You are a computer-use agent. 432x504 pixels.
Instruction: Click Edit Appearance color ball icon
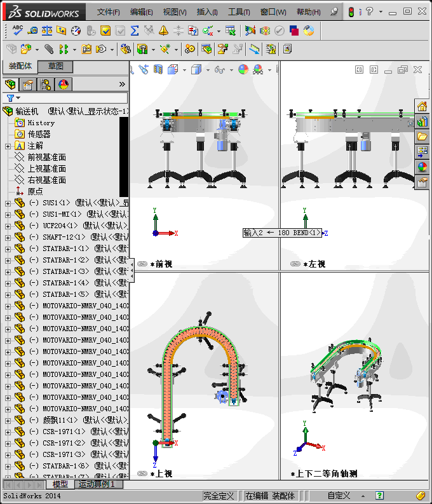[243, 69]
